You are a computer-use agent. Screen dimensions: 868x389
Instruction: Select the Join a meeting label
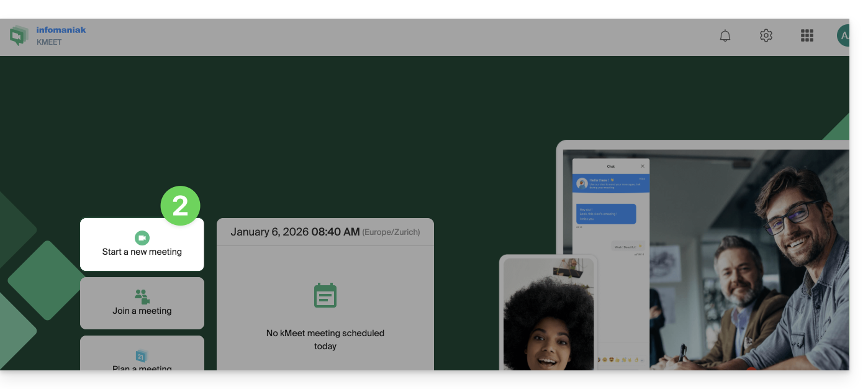(x=142, y=311)
